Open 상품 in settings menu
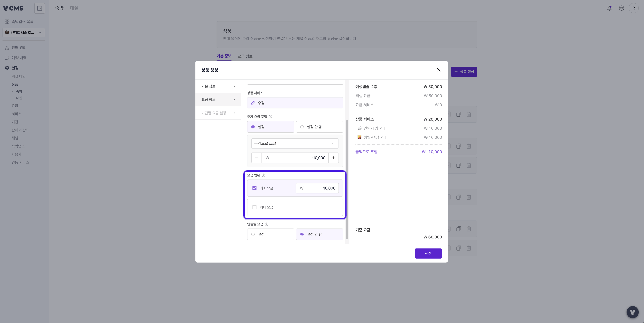Screen dimensions: 644x323 coord(15,85)
